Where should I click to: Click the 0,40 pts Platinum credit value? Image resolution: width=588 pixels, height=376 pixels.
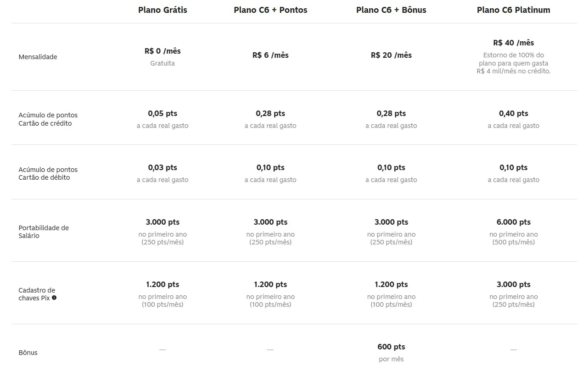513,113
